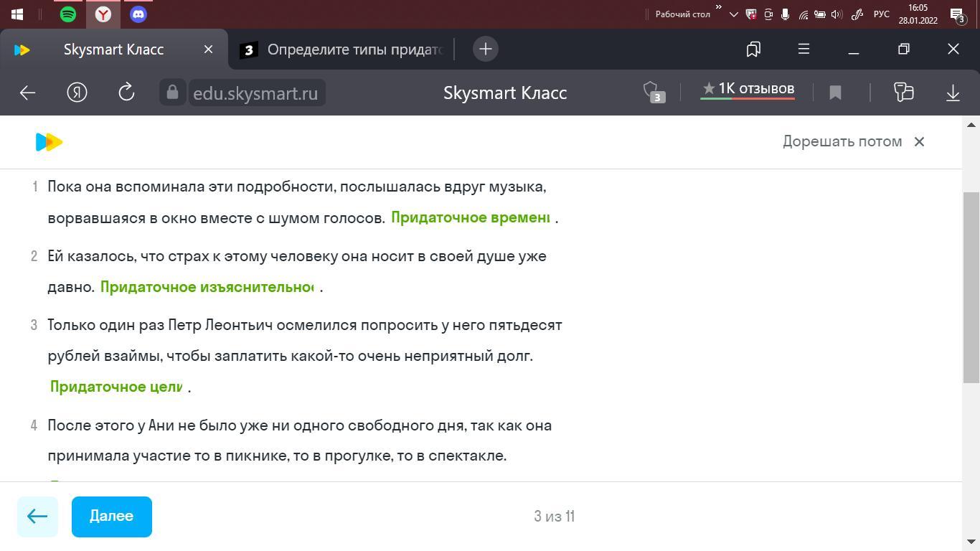Click the sentence beginning "Ей казалось"
The height and width of the screenshot is (551, 980).
coord(297,271)
